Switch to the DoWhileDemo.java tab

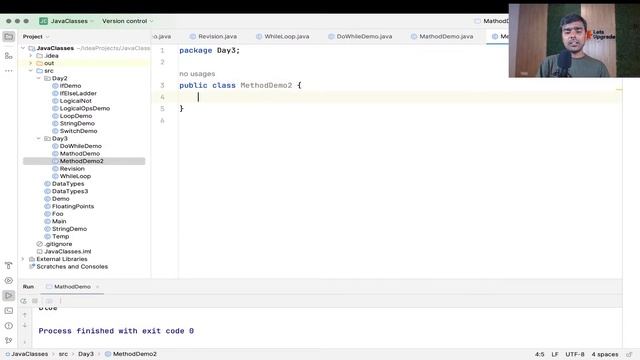click(x=360, y=36)
